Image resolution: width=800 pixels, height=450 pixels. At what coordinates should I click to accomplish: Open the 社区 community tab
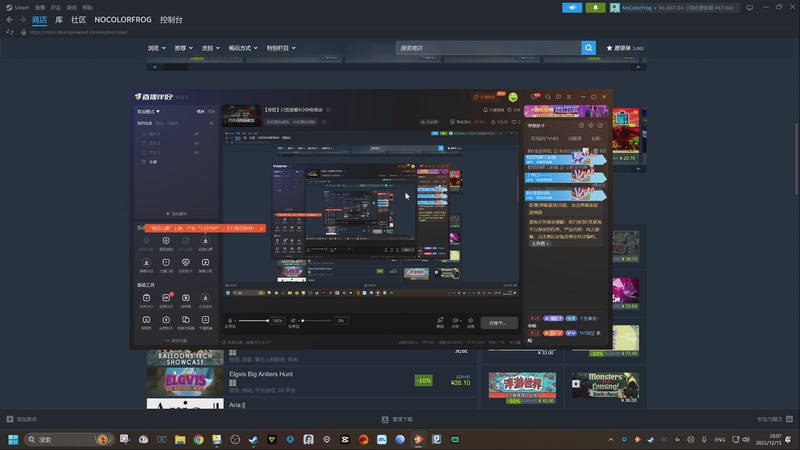[78, 19]
